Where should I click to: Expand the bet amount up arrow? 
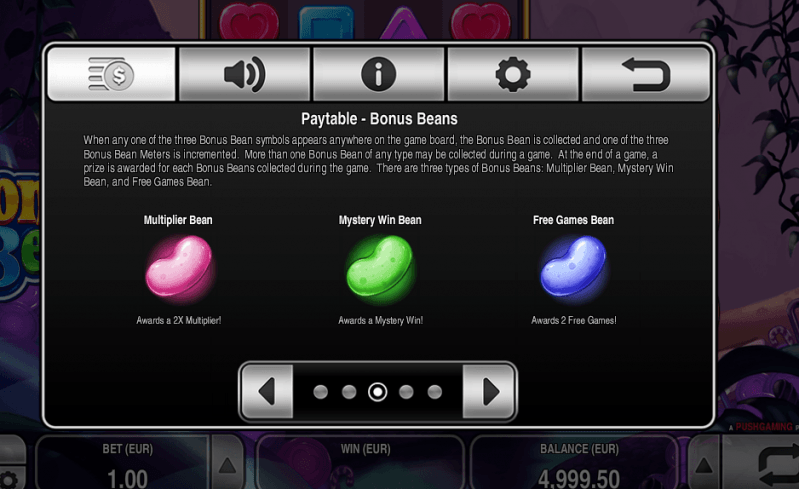click(227, 465)
